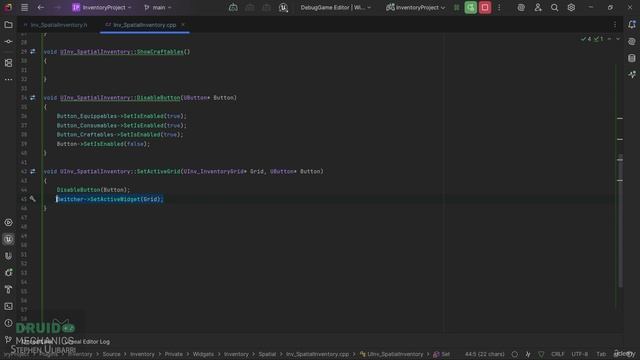The height and width of the screenshot is (360, 640).
Task: Open the Problems tool window icon
Action: pos(8,323)
